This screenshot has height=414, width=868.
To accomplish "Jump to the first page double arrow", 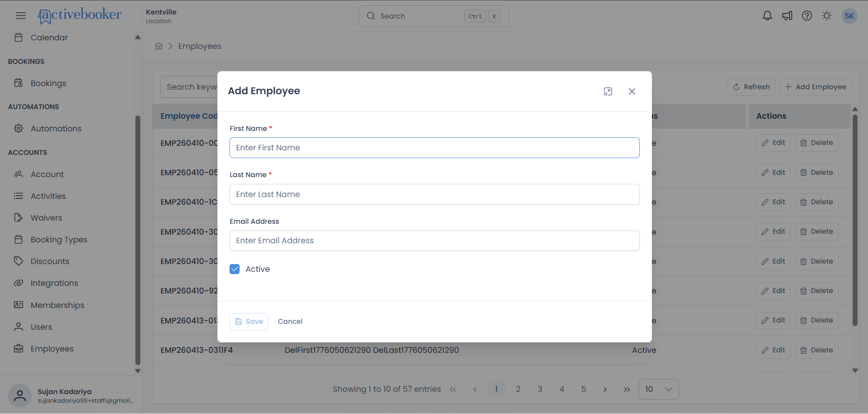I will click(x=453, y=390).
